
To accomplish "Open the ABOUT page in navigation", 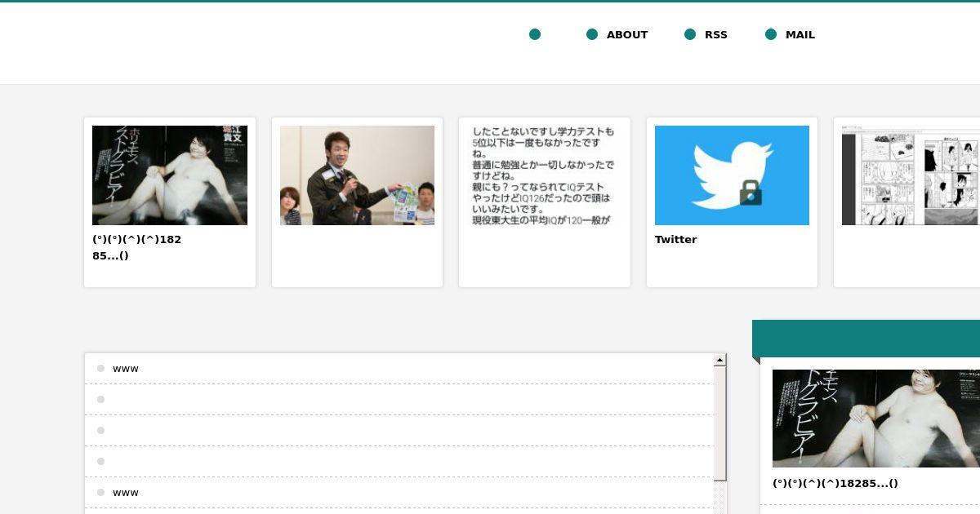I will 627,34.
